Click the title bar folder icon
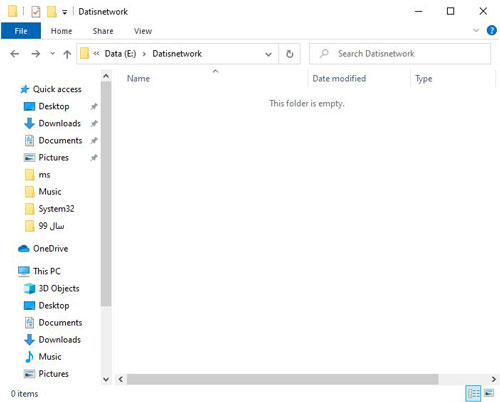Viewport: 500px width, 402px height. coord(13,11)
